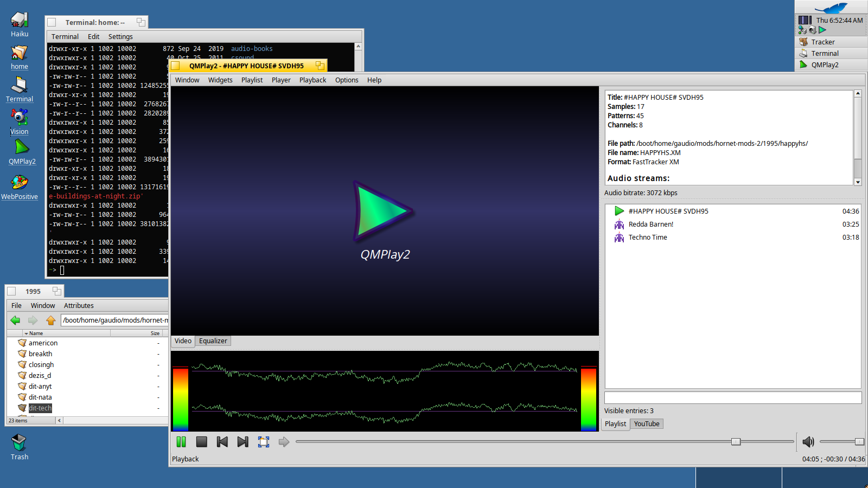Screen dimensions: 868x488
Task: Select the breakth folder
Action: point(40,354)
